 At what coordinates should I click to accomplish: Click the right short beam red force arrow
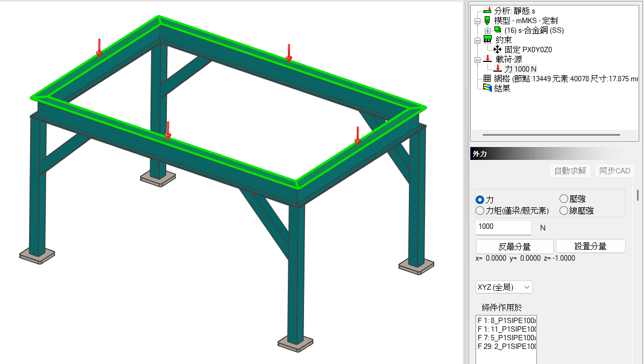(x=357, y=136)
